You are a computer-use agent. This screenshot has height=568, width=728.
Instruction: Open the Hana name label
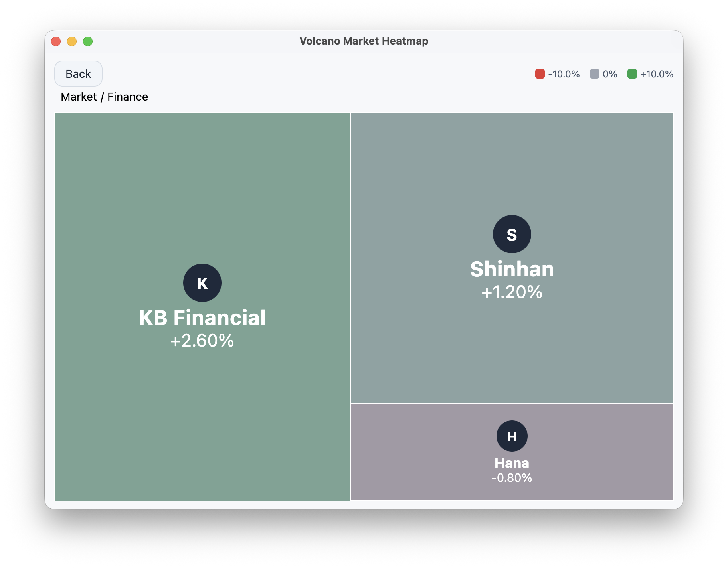(x=512, y=463)
